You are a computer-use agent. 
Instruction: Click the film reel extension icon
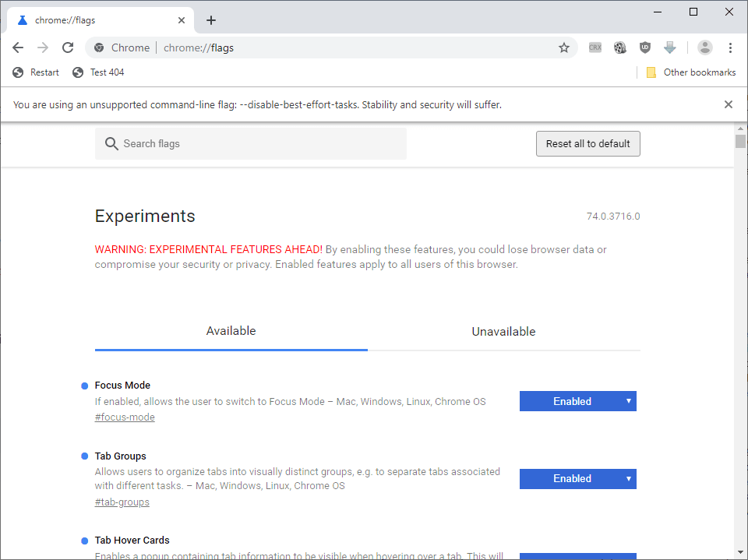(x=619, y=48)
